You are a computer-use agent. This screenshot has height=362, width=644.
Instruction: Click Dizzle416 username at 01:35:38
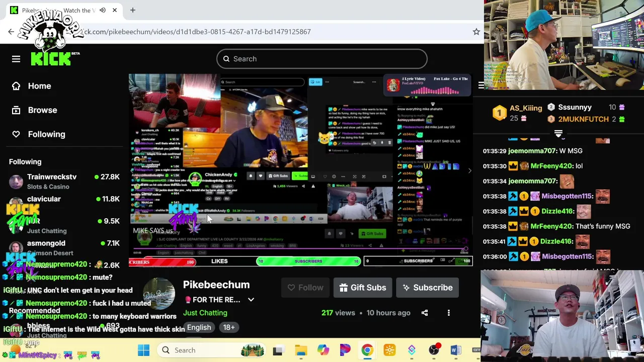click(x=557, y=211)
